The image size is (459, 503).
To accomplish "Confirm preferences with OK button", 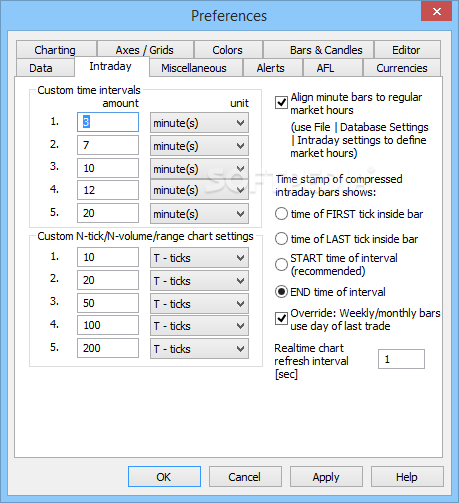I will pos(164,477).
